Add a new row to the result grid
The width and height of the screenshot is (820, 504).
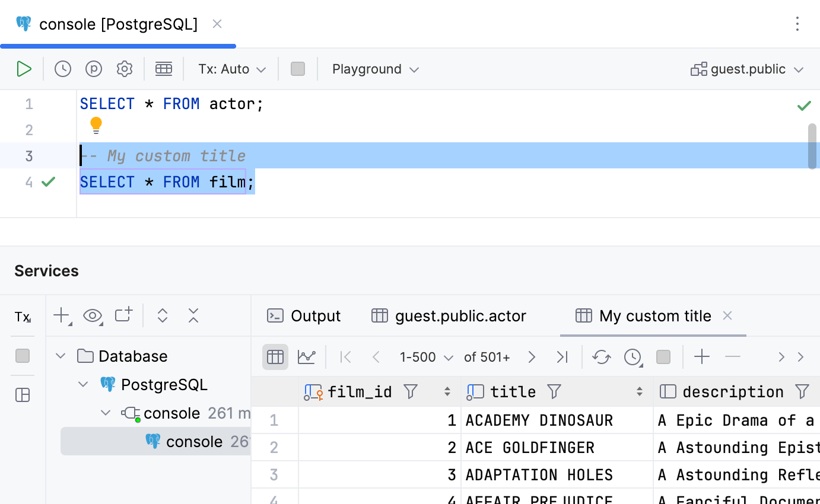(x=702, y=356)
